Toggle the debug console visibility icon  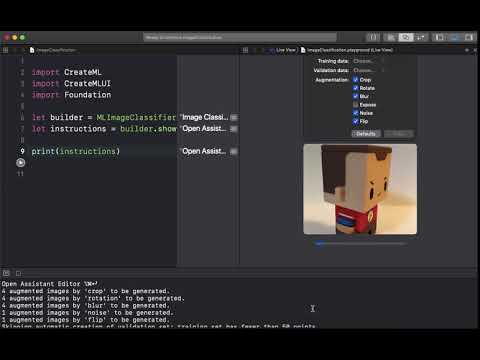[6, 273]
